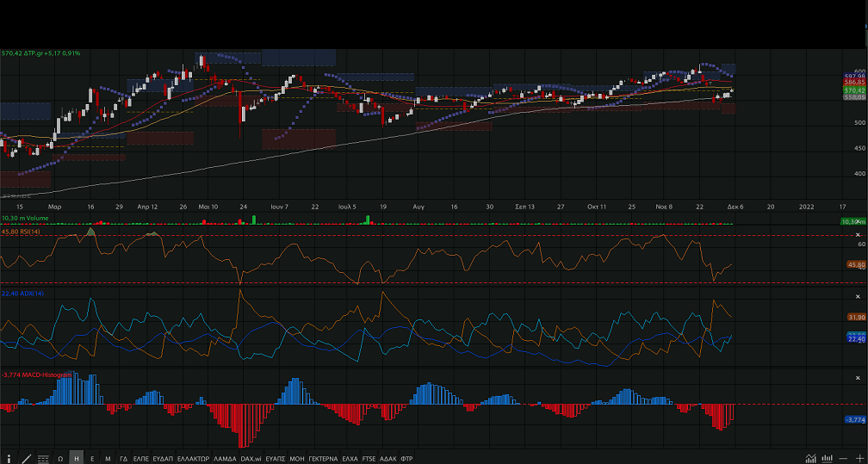Zoom out with the minus icon
The width and height of the screenshot is (868, 464).
pos(843,458)
